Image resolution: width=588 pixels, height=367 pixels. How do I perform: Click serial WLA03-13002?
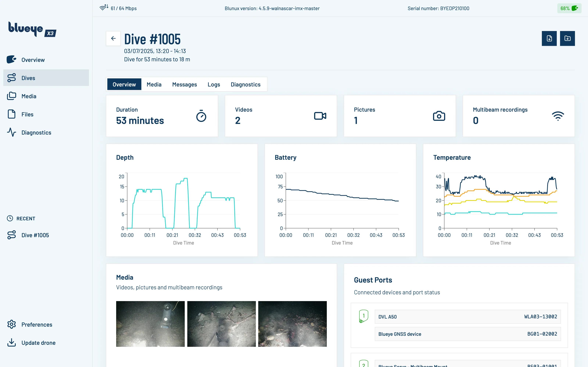click(540, 317)
